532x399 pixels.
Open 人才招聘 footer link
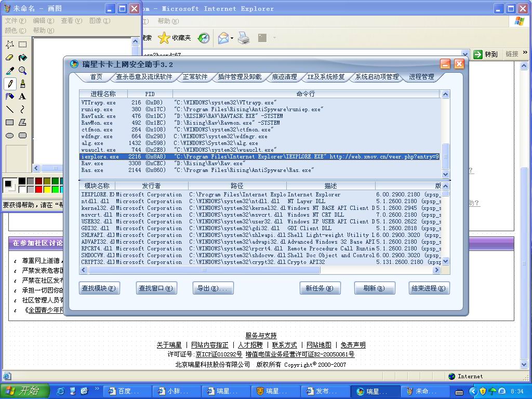point(250,345)
